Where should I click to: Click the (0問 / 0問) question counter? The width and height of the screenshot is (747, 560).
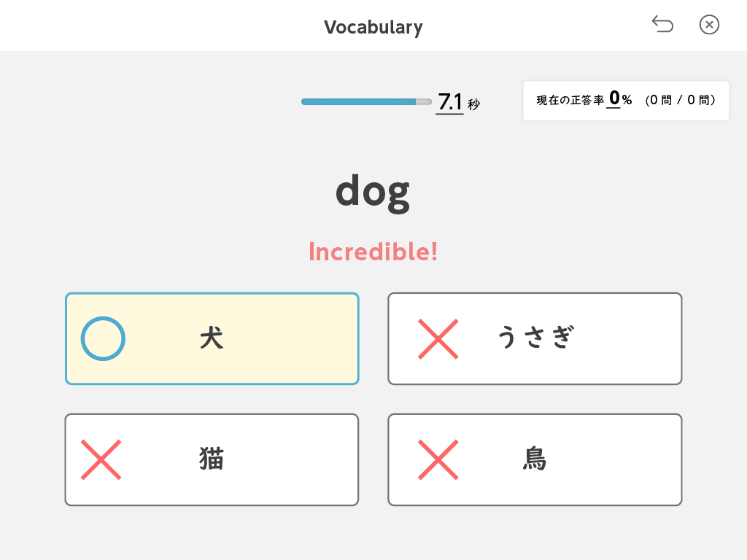[x=681, y=100]
